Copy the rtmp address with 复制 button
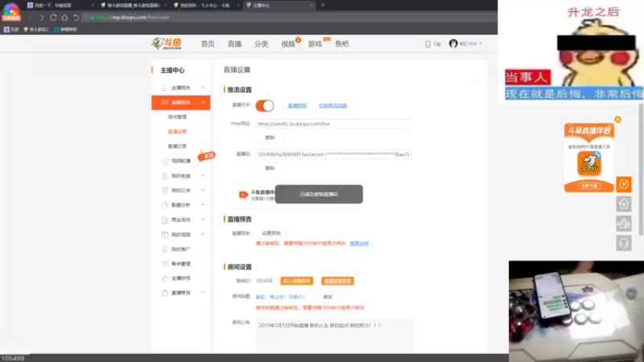Image resolution: width=644 pixels, height=362 pixels. 270,138
